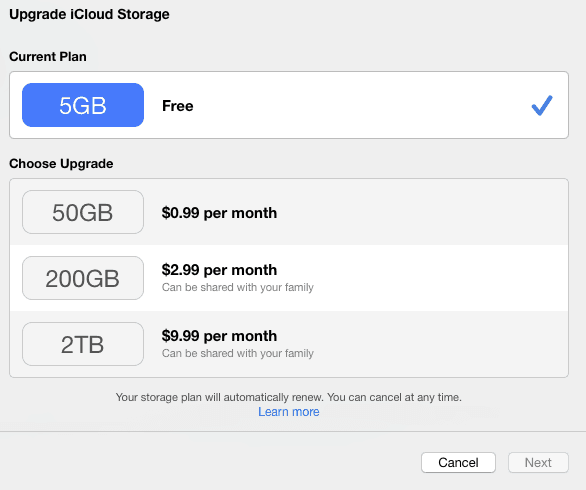586x490 pixels.
Task: Select the $0.99 per month plan text
Action: (x=219, y=213)
